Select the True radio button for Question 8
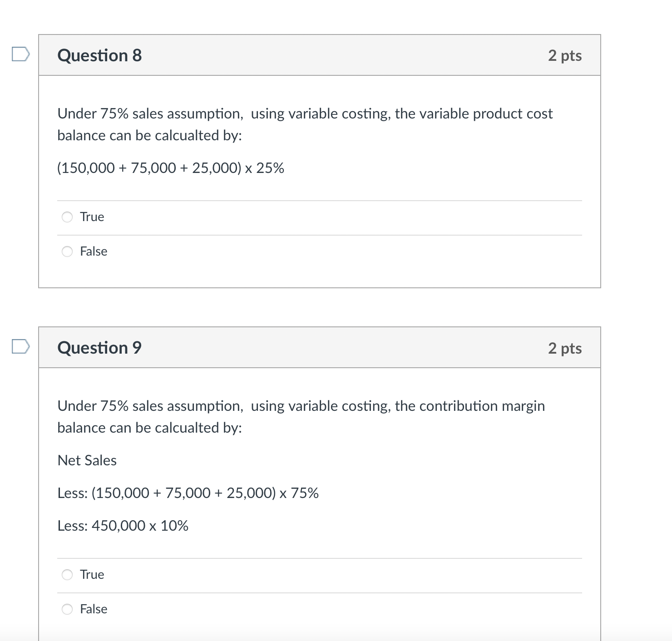Screen dimensions: 672x641 67,217
